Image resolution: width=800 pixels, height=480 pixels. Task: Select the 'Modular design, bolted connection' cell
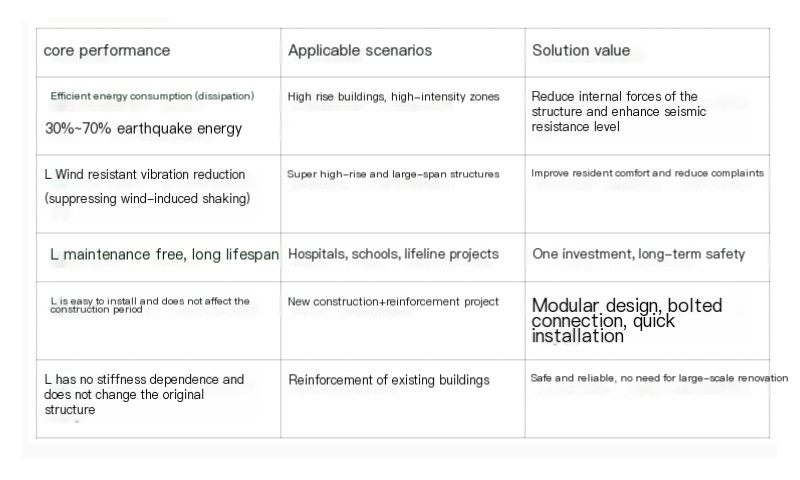[x=647, y=321]
